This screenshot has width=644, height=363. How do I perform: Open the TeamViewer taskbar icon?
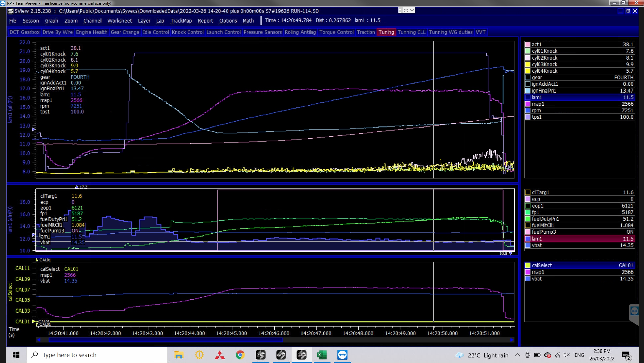click(x=342, y=355)
